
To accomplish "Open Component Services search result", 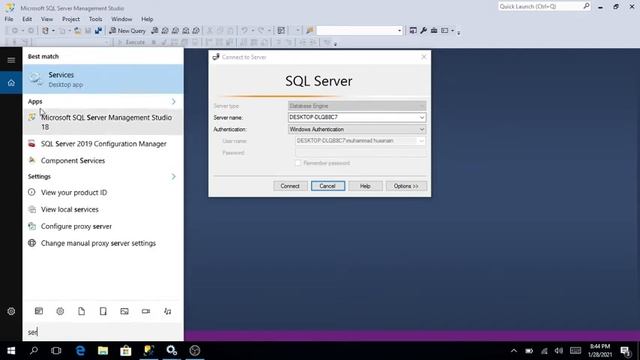I will click(x=103, y=160).
